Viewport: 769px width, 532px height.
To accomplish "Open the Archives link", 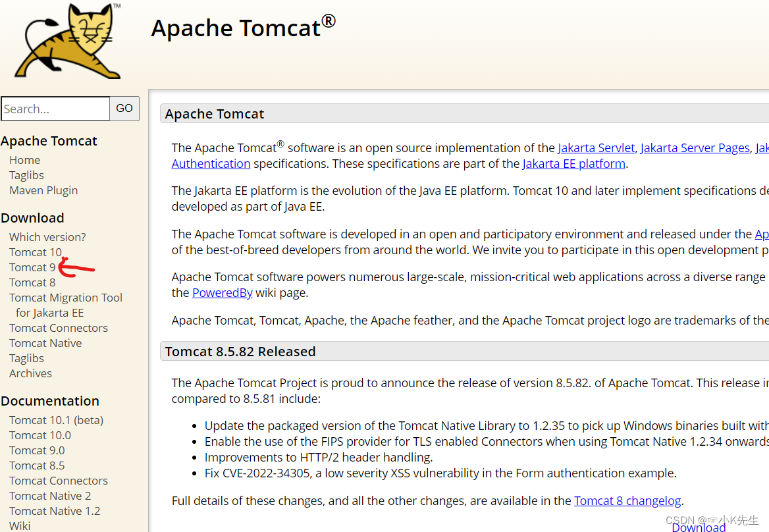I will [x=30, y=373].
